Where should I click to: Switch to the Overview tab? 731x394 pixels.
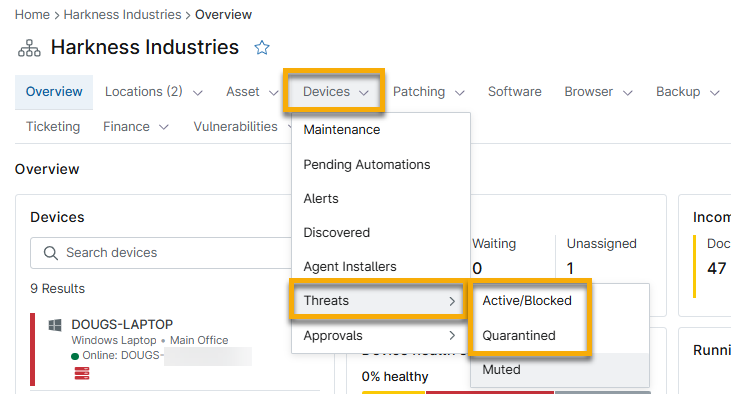(54, 92)
